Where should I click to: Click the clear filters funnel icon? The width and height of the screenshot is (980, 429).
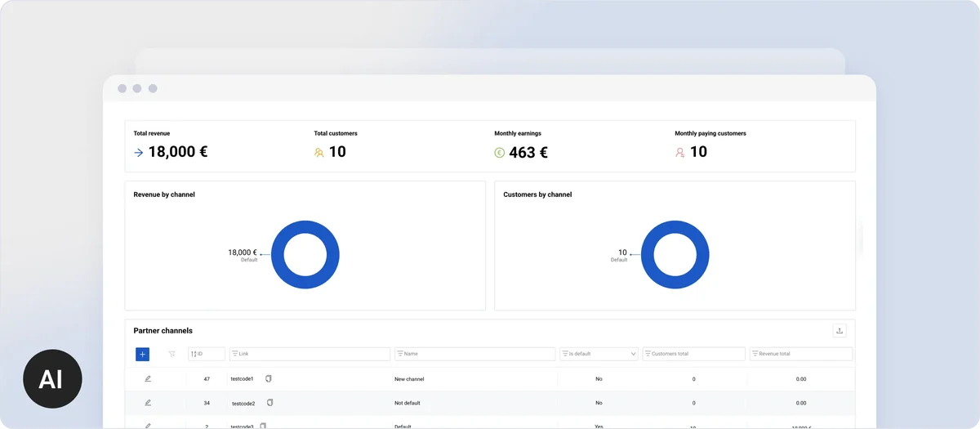coord(171,354)
